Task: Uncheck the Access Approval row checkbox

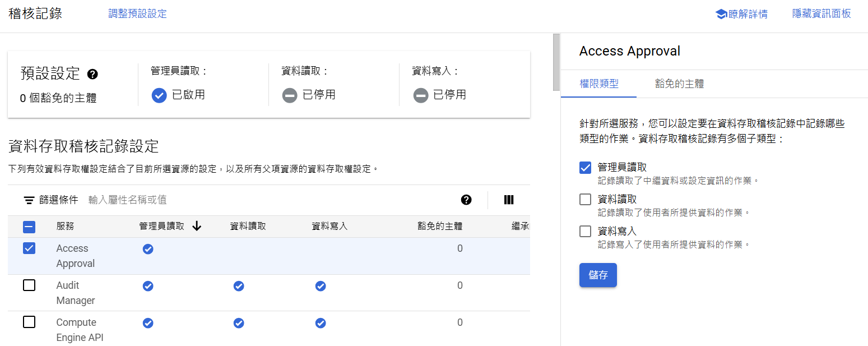Action: pyautogui.click(x=29, y=248)
